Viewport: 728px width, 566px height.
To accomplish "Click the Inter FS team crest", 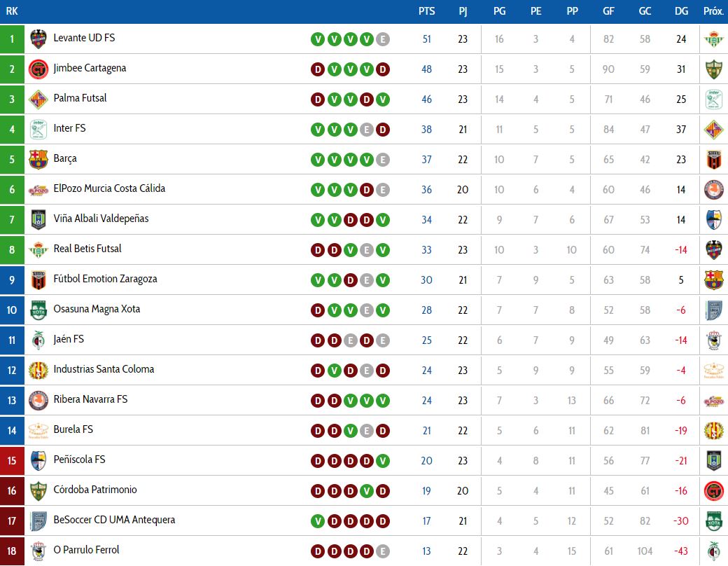I will (x=38, y=130).
